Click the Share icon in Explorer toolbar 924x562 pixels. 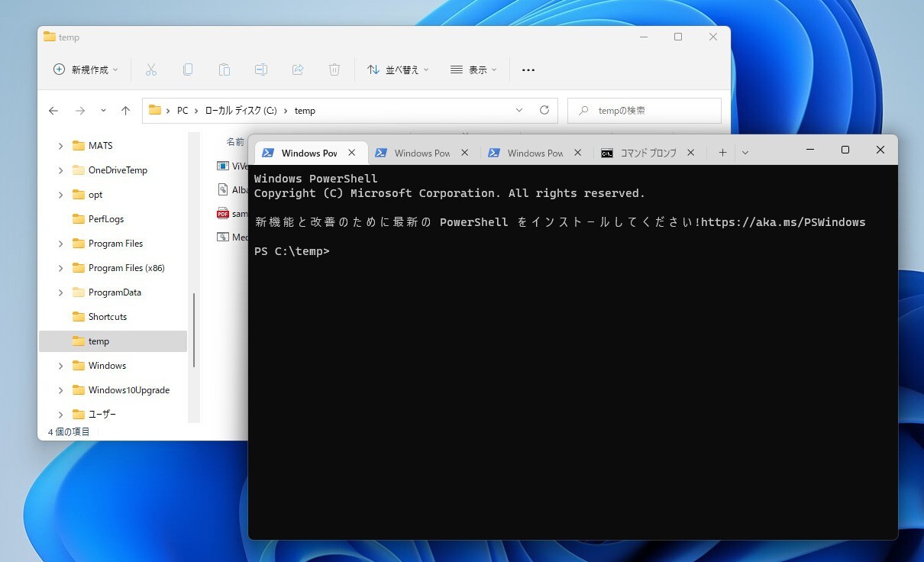[298, 69]
